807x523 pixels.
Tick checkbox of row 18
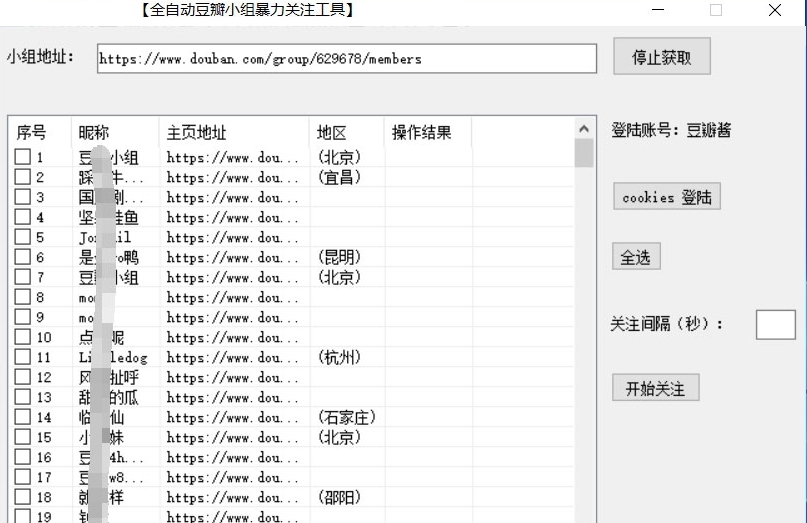(23, 497)
